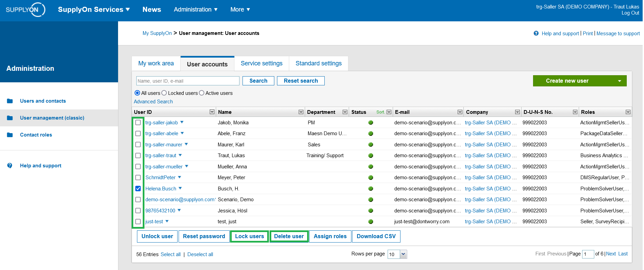Expand the Helena.Busch user action arrow
Screen dimensions: 644x270
coord(180,188)
